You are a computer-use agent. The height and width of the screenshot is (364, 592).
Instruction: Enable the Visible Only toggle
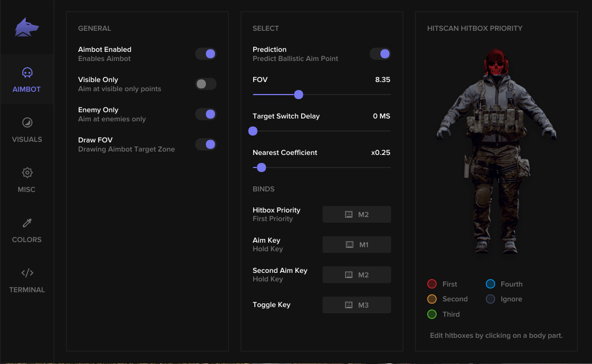(x=205, y=83)
